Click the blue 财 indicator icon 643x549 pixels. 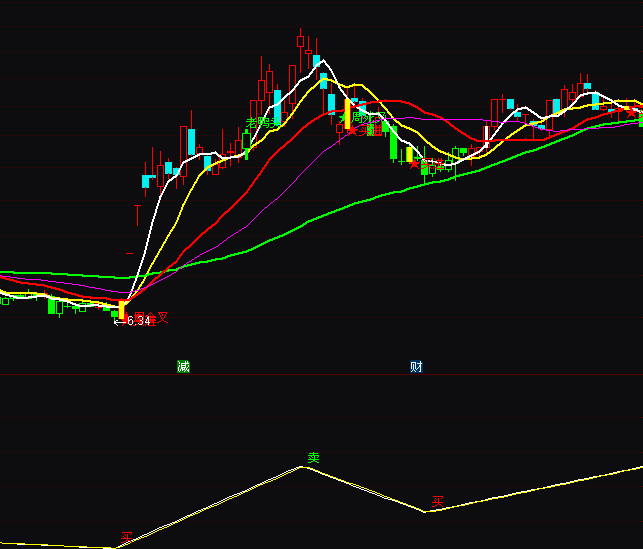[x=416, y=367]
